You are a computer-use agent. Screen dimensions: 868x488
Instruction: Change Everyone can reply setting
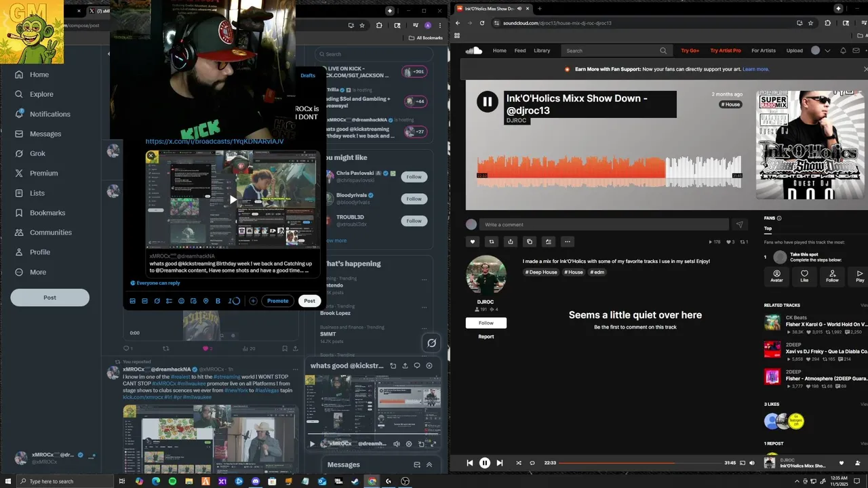[155, 283]
